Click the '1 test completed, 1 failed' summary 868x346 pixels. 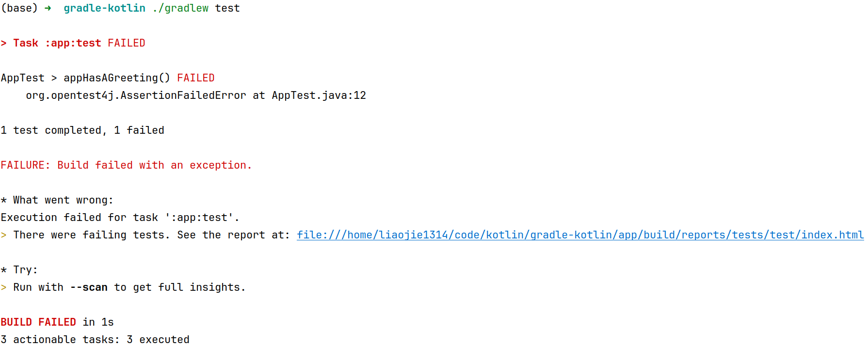pos(82,130)
